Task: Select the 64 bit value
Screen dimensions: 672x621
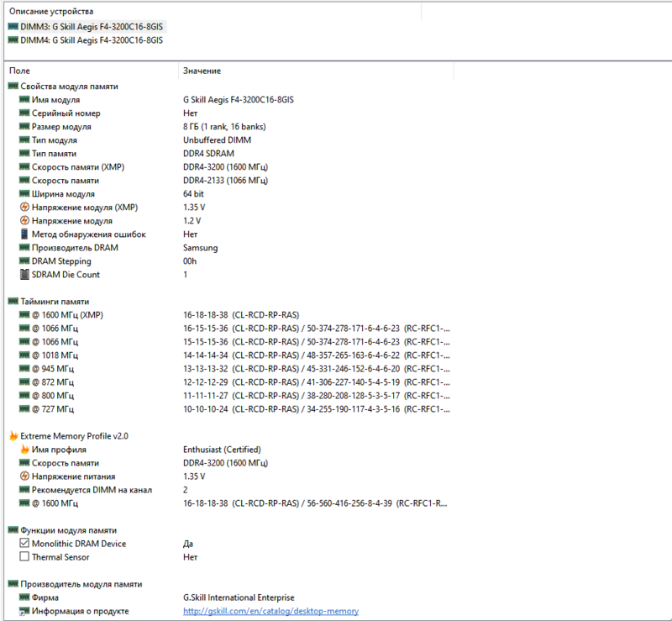Action: 193,194
